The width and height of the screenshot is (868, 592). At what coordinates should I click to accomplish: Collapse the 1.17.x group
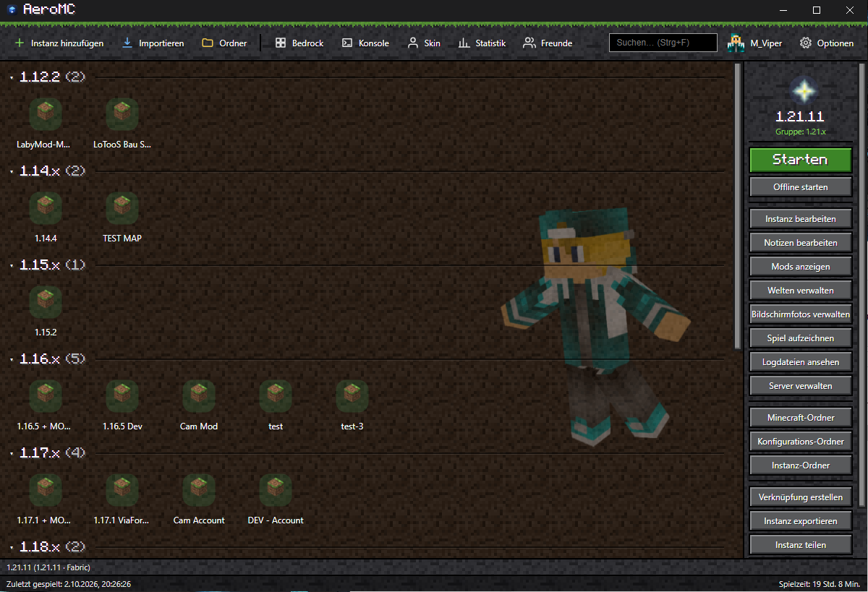(12, 453)
